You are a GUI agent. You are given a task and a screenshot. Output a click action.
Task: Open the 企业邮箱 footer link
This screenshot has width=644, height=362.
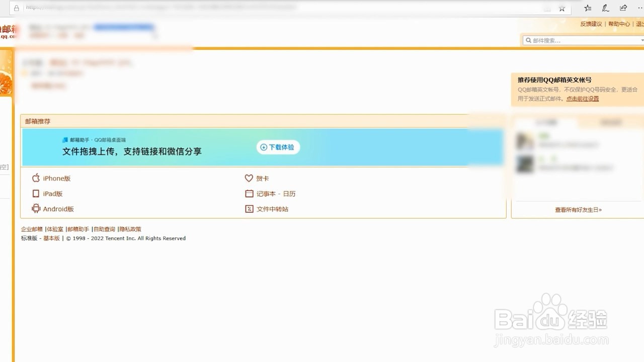[32, 229]
